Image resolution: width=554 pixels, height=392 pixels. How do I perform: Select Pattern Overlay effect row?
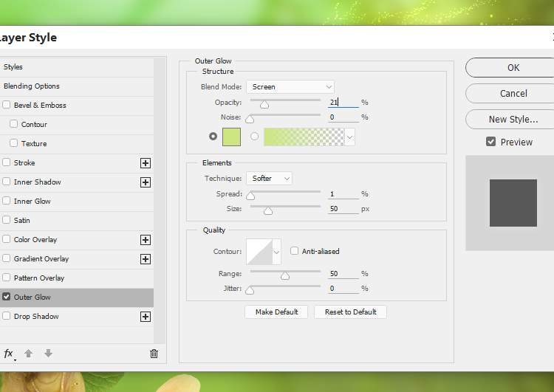(x=77, y=278)
